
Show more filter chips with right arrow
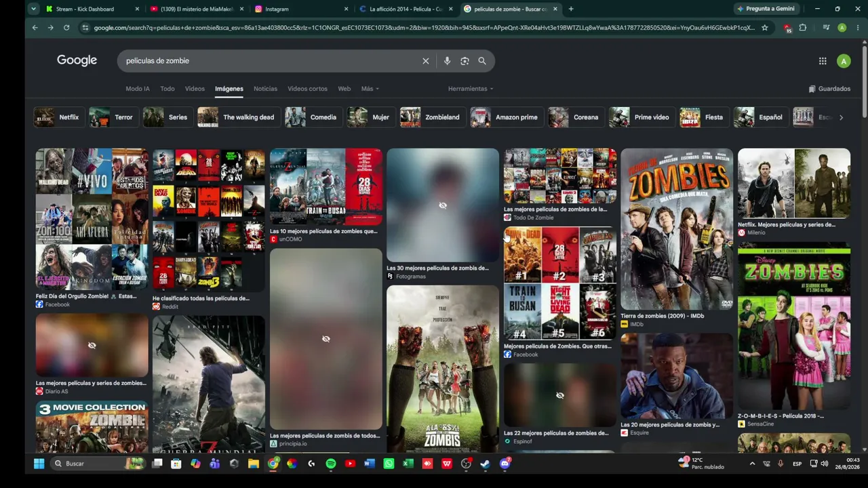pos(841,117)
